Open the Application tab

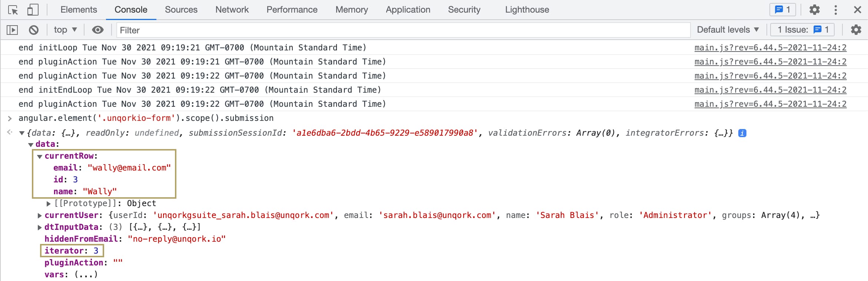click(x=408, y=10)
